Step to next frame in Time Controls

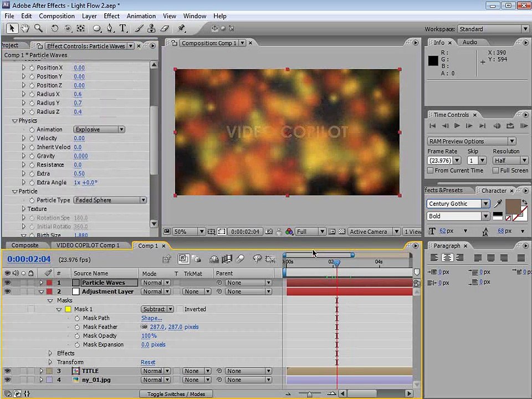469,126
